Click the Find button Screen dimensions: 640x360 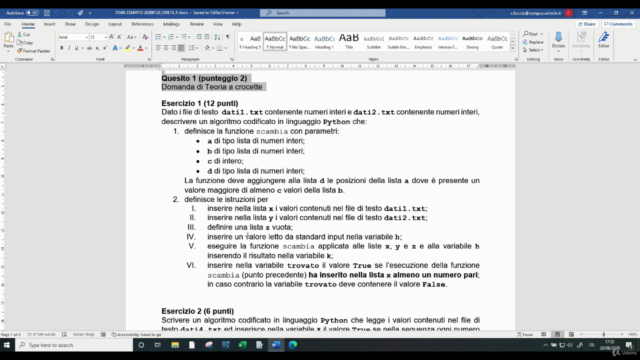click(x=531, y=34)
